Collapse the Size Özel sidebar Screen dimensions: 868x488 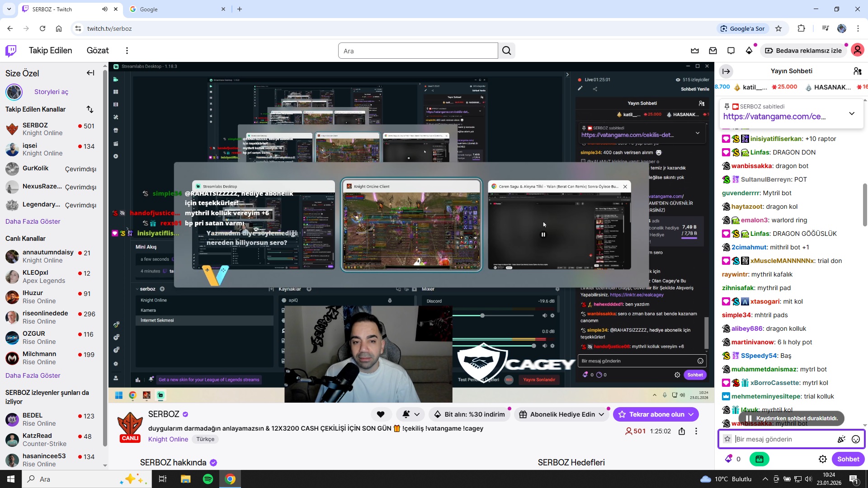click(x=90, y=73)
